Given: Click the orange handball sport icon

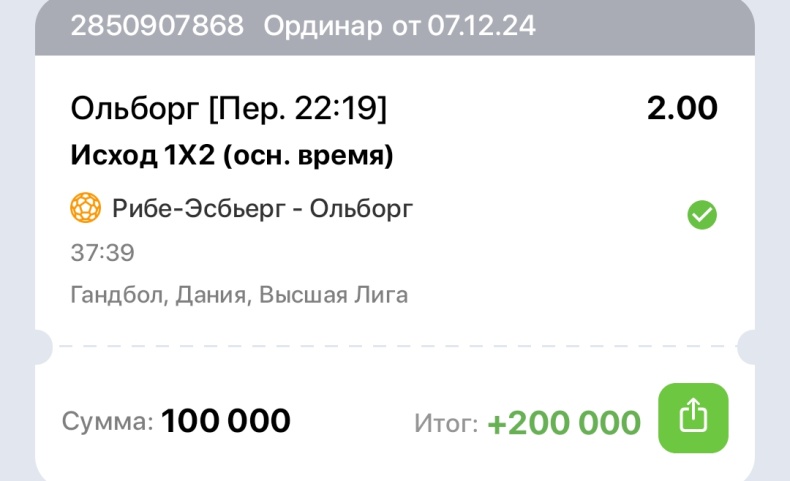Looking at the screenshot, I should (86, 208).
